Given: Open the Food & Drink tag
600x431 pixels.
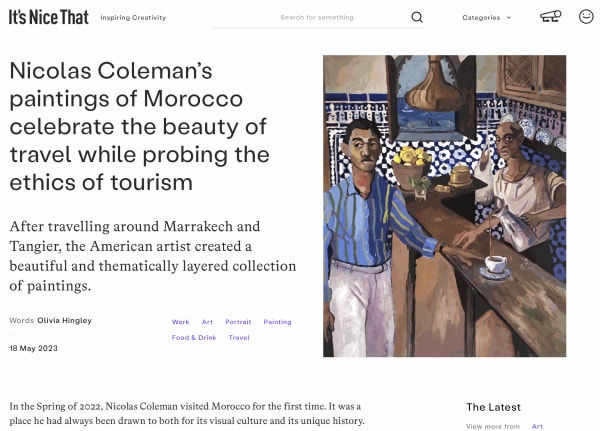Looking at the screenshot, I should point(194,338).
